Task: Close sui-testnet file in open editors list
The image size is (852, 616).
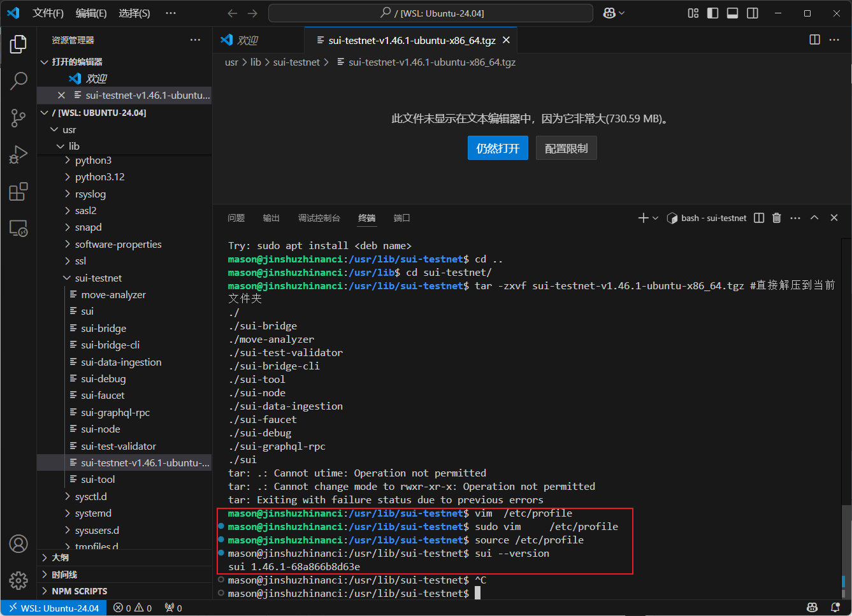Action: [61, 96]
